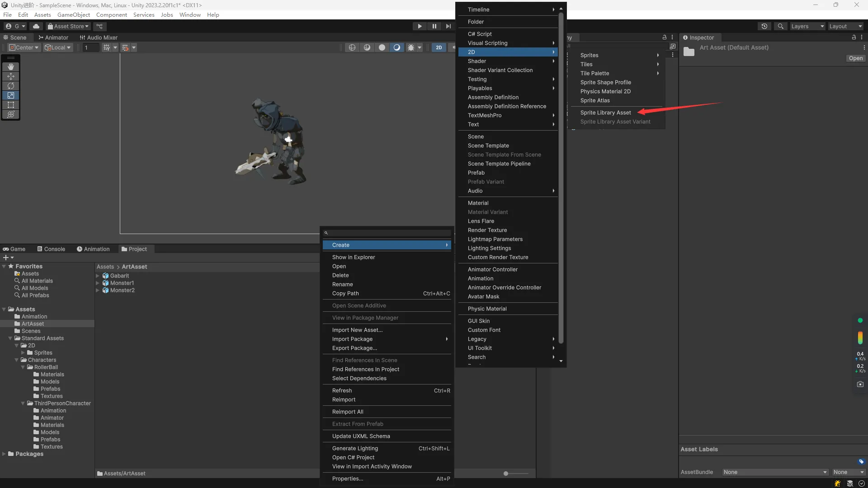Choose Sprite Library Asset from submenu
The image size is (868, 488).
[605, 113]
